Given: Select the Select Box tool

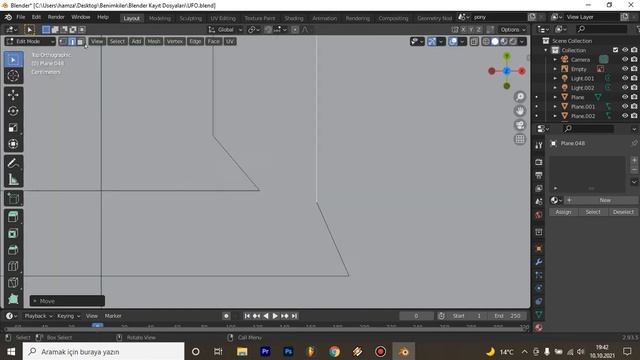Looking at the screenshot, I should 13,60.
